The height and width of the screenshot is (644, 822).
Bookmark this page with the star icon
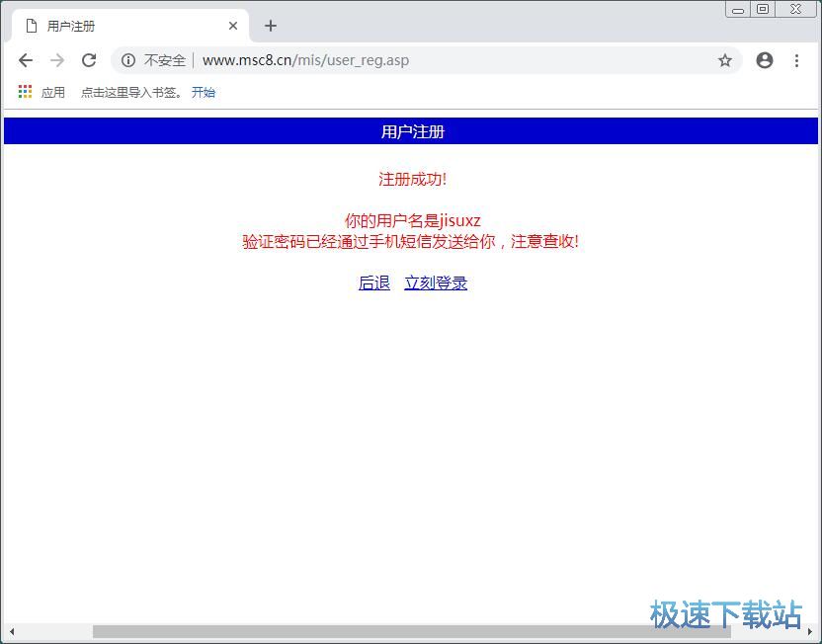[725, 60]
